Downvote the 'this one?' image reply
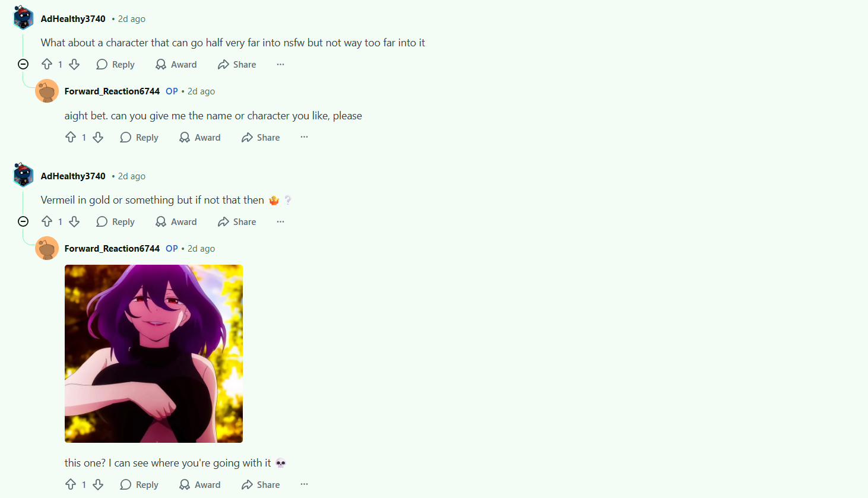868x498 pixels. pyautogui.click(x=98, y=484)
